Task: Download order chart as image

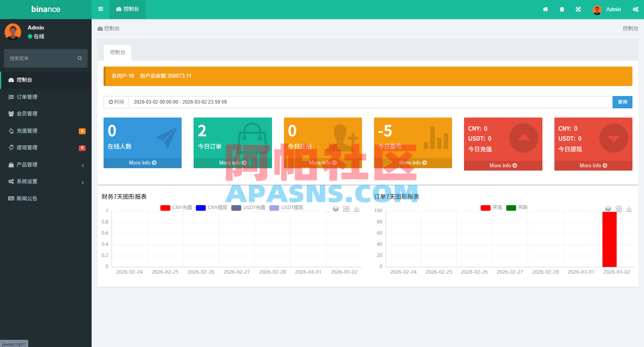Action: coord(629,209)
